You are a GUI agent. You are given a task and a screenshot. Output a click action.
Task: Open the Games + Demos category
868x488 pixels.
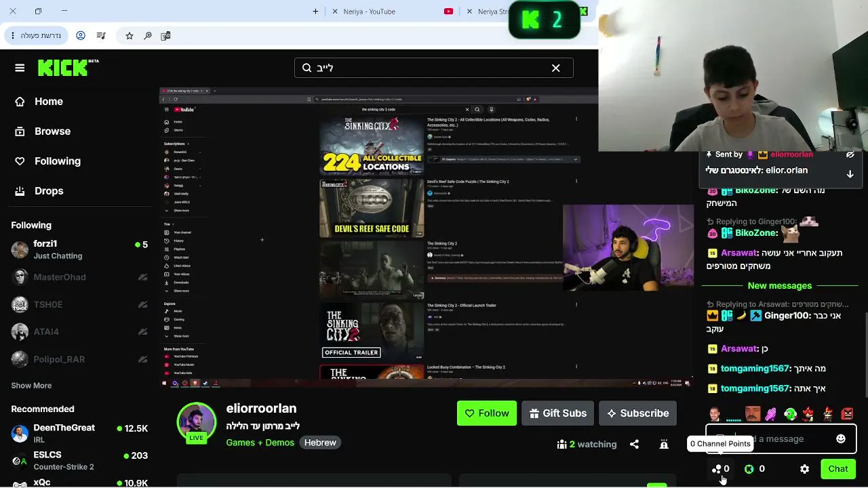pyautogui.click(x=260, y=443)
